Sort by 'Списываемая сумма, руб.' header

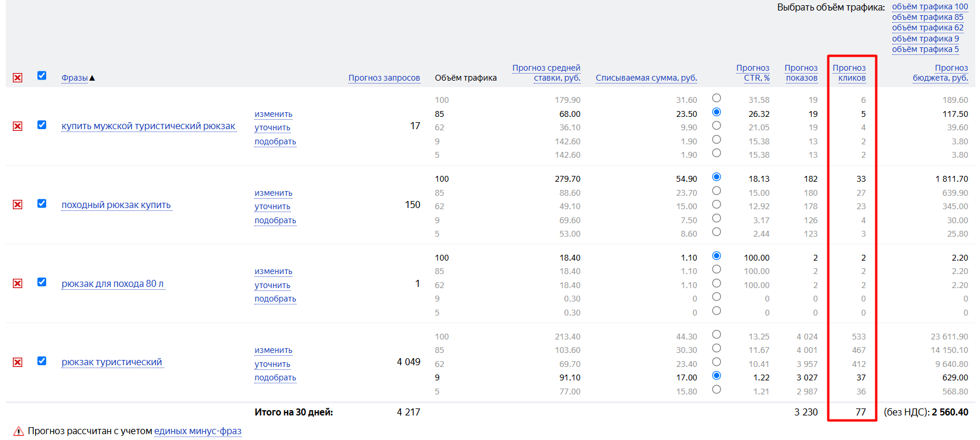coord(646,78)
